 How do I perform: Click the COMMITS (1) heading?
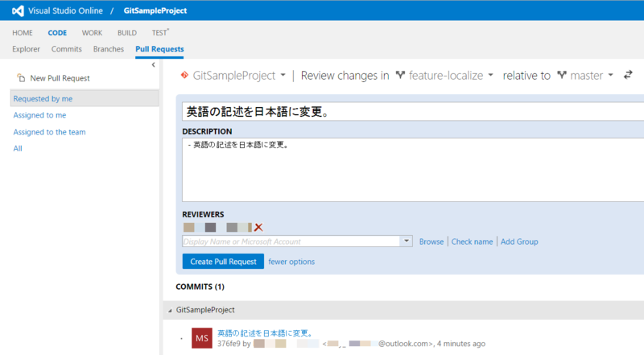point(200,287)
